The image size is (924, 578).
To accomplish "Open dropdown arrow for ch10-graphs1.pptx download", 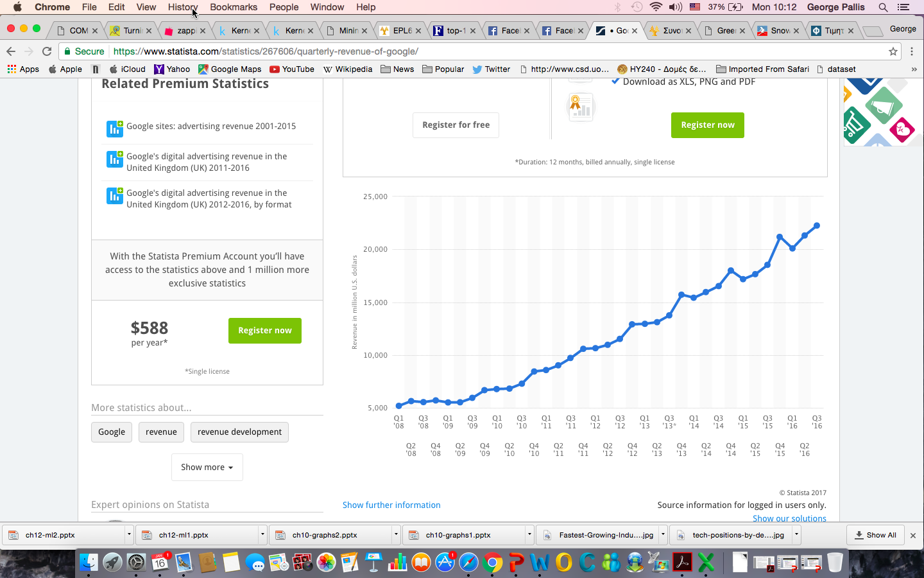I will pyautogui.click(x=529, y=534).
